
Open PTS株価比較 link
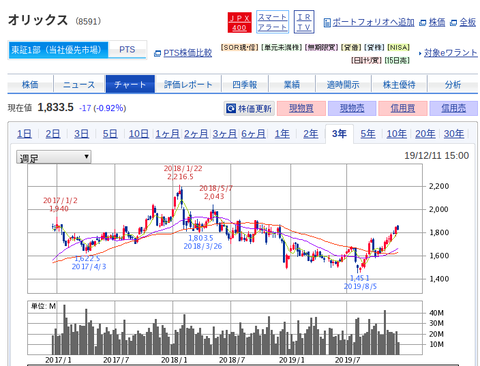pyautogui.click(x=188, y=53)
